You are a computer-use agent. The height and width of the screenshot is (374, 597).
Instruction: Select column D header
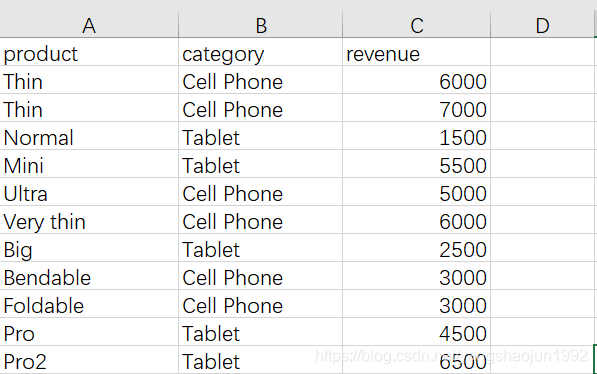(542, 25)
